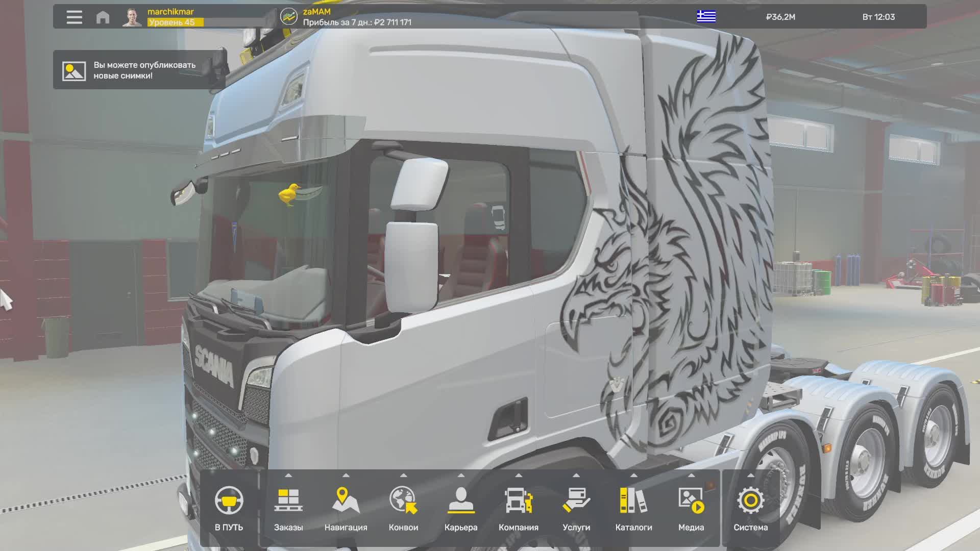Click the zaMAM company logo icon
The height and width of the screenshot is (551, 980).
(x=289, y=17)
